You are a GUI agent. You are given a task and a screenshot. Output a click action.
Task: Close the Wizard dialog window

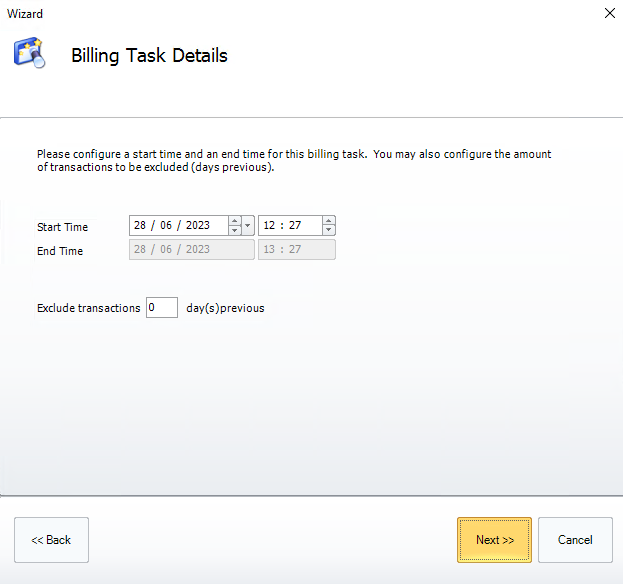tap(609, 14)
